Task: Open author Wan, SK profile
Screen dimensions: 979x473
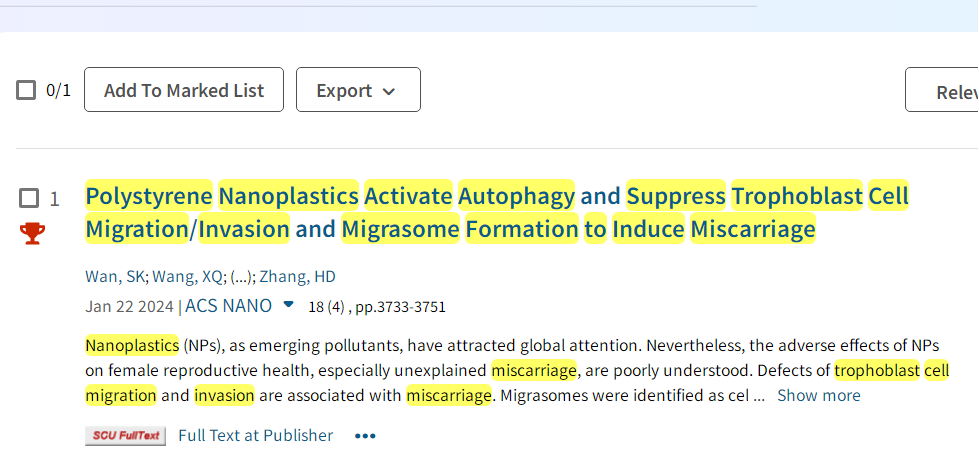Action: click(116, 276)
